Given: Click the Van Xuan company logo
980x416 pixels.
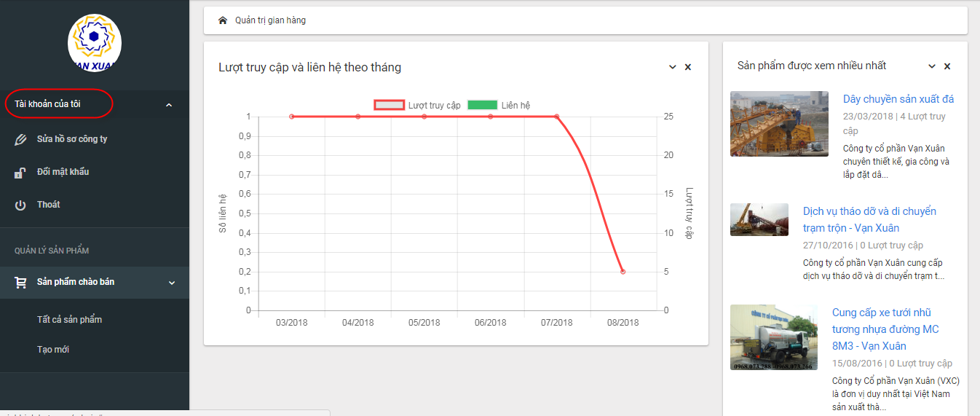Looking at the screenshot, I should click(95, 43).
